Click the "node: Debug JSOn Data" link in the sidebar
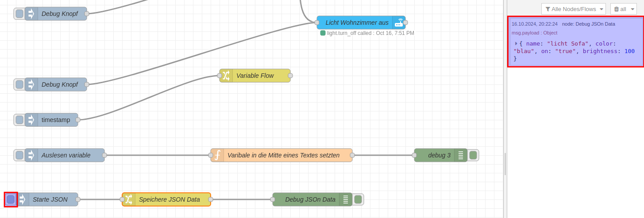The width and height of the screenshot is (644, 218). 588,24
